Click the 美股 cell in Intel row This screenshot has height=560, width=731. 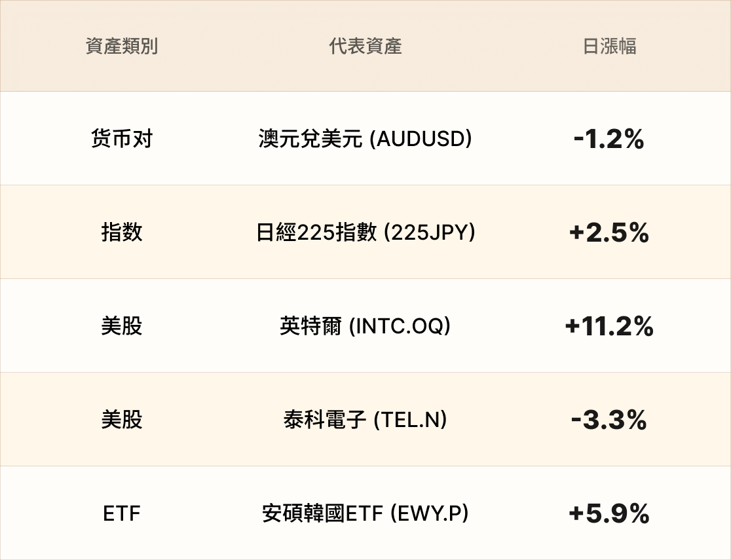pyautogui.click(x=122, y=326)
